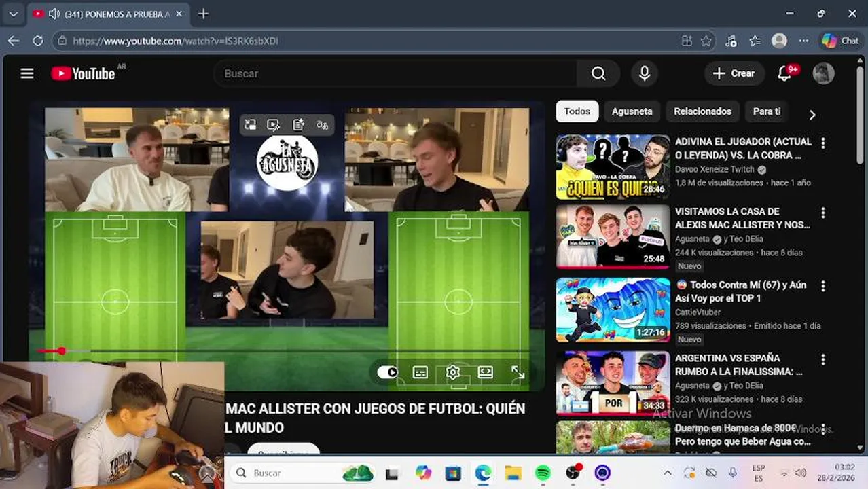Switch the player to theater mode
Screen dimensions: 868x489
[x=486, y=372]
